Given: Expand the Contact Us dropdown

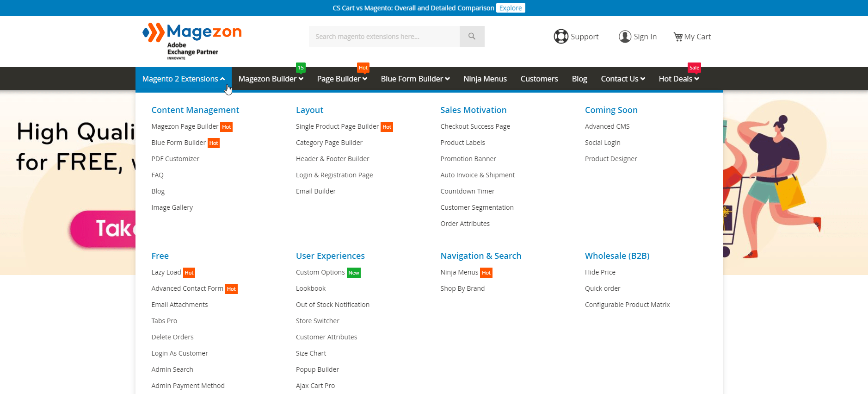Looking at the screenshot, I should [x=623, y=79].
